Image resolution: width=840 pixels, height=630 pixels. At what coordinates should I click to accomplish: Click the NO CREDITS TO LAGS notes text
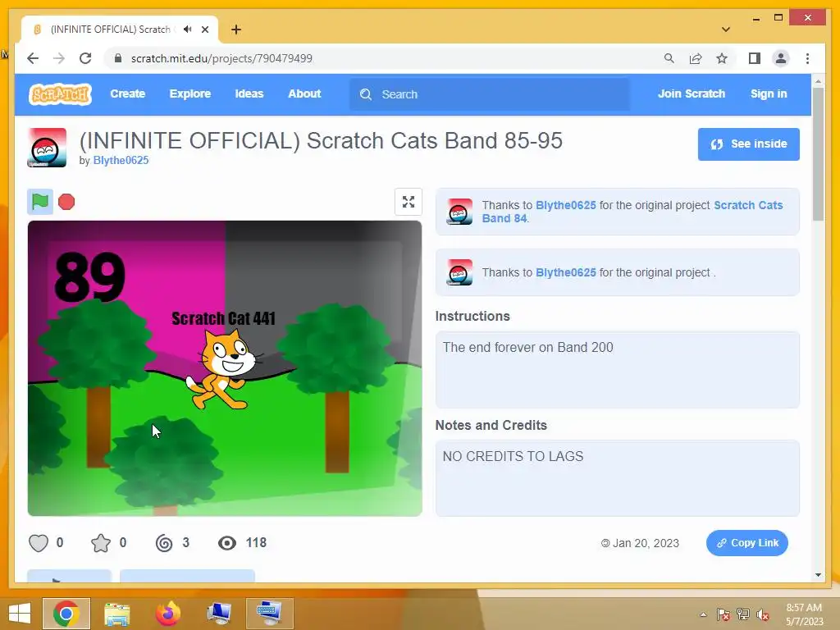[513, 456]
